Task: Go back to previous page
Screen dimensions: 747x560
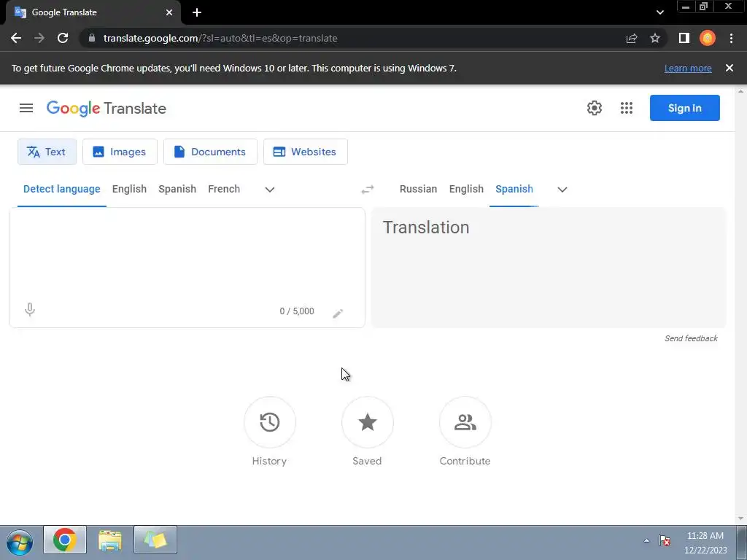Action: point(16,38)
